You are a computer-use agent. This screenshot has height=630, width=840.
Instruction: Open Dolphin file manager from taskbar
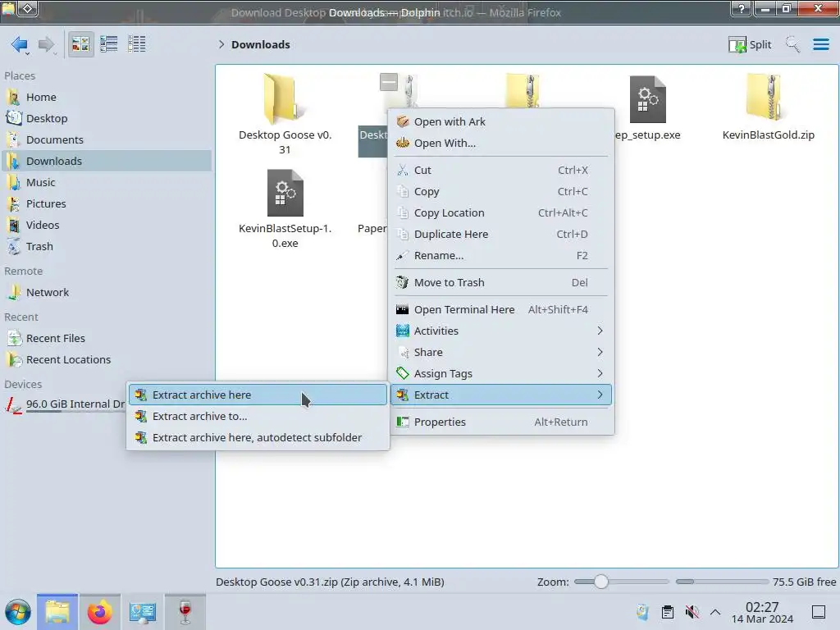pos(57,612)
